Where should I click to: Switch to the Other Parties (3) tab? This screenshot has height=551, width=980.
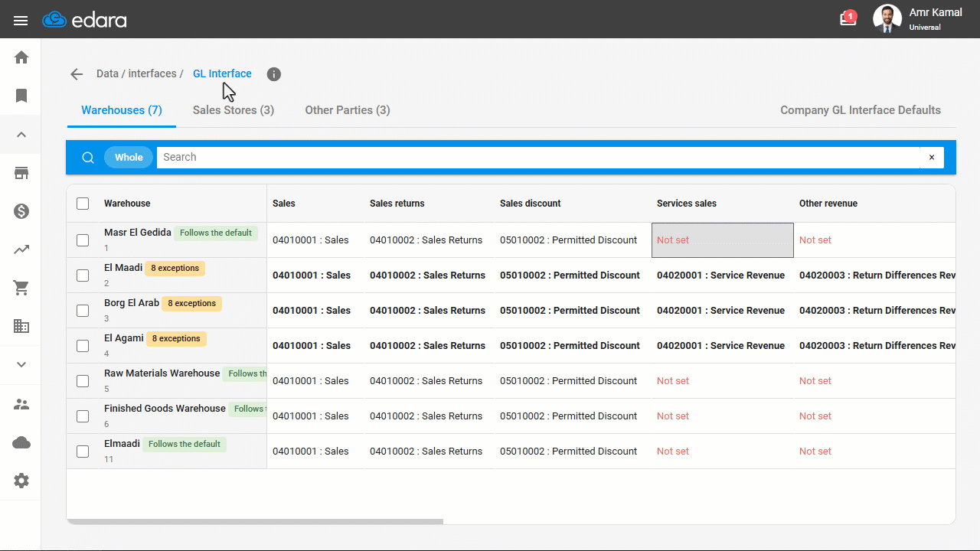tap(348, 110)
